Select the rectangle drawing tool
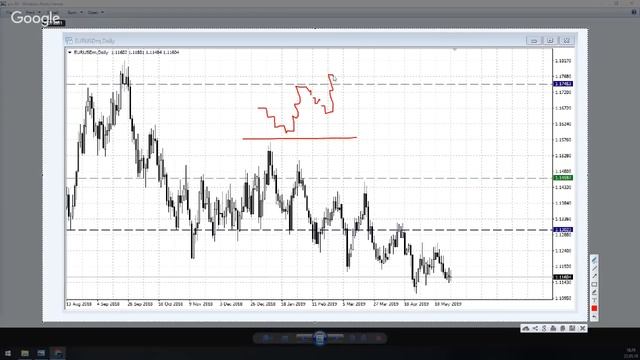 594,284
